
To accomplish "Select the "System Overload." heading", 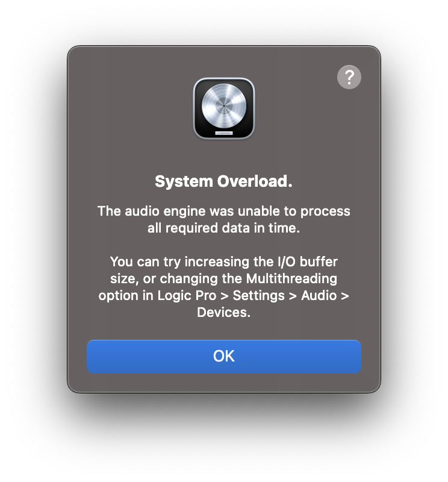I will (223, 181).
